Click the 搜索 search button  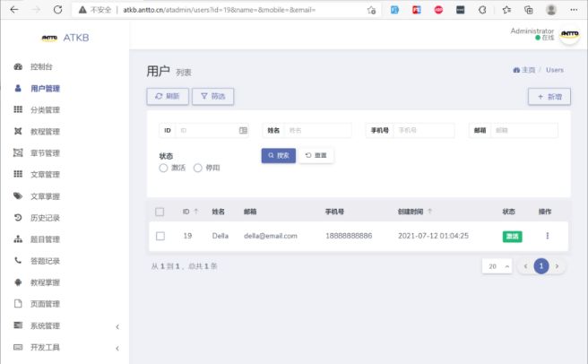point(279,155)
